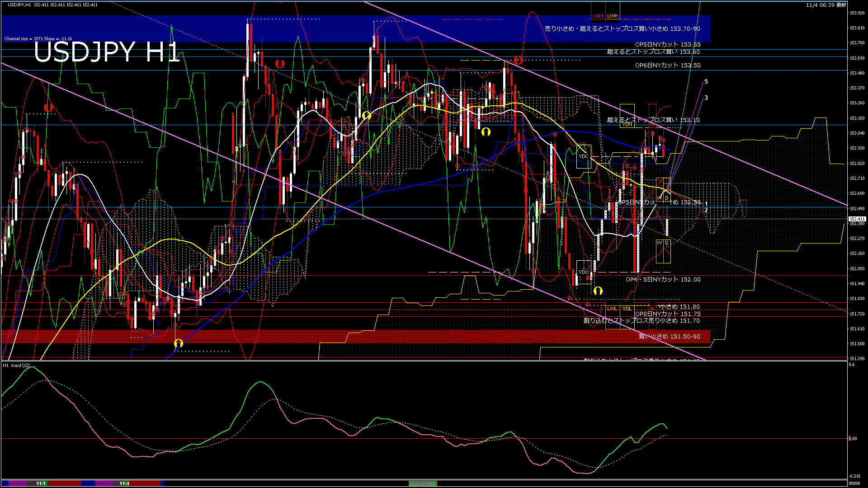Click the 151.830 price axis value
868x488 pixels.
[857, 299]
